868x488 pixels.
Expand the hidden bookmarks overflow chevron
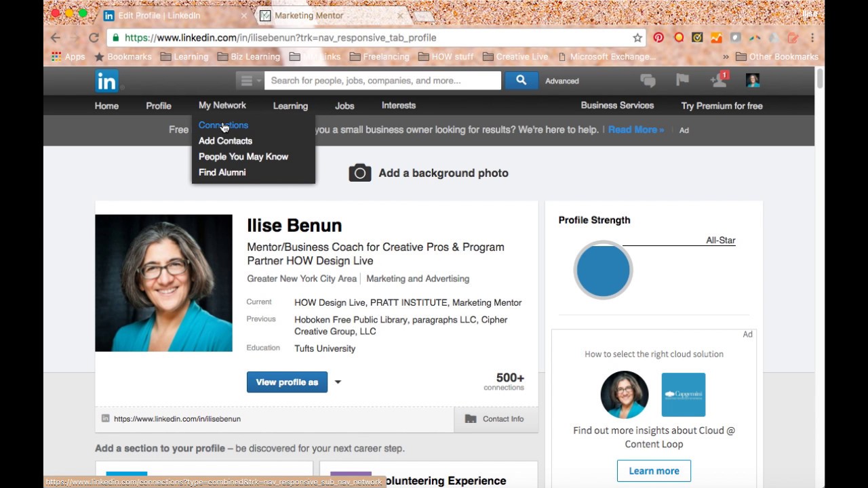click(726, 57)
